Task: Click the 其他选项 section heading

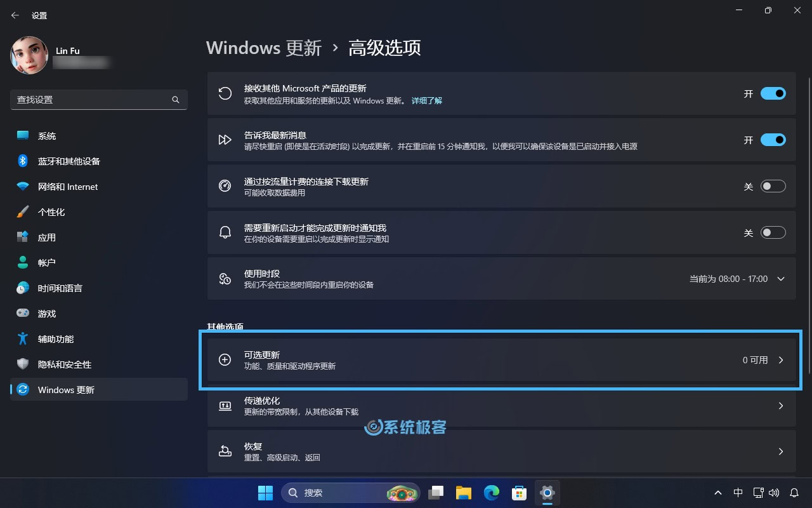Action: 225,328
